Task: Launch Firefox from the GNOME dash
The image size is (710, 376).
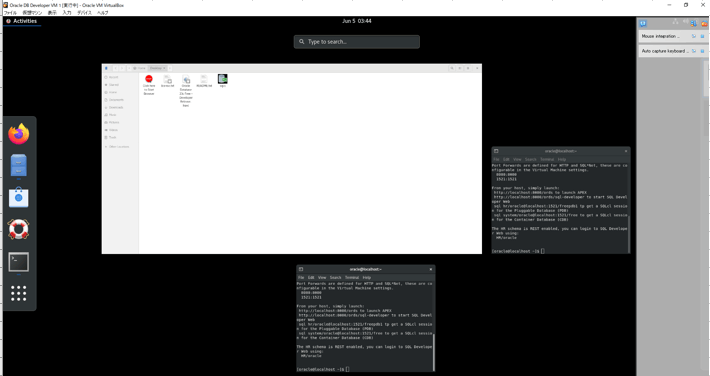Action: [19, 134]
